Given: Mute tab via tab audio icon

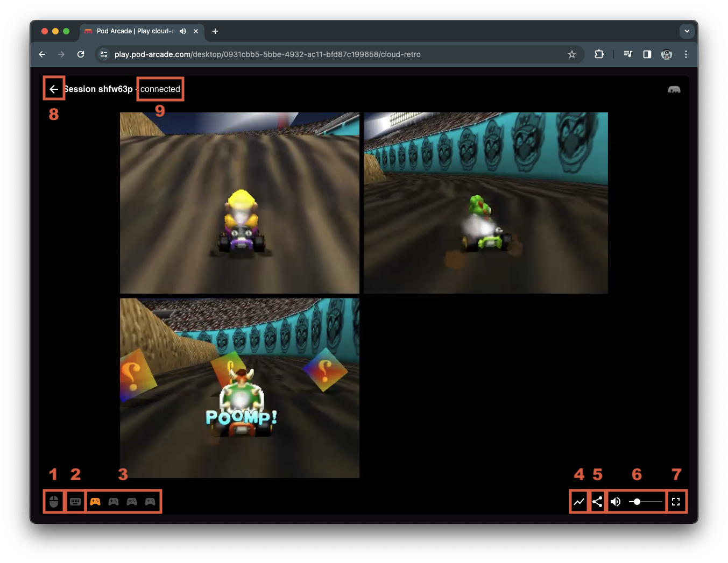Looking at the screenshot, I should [183, 31].
